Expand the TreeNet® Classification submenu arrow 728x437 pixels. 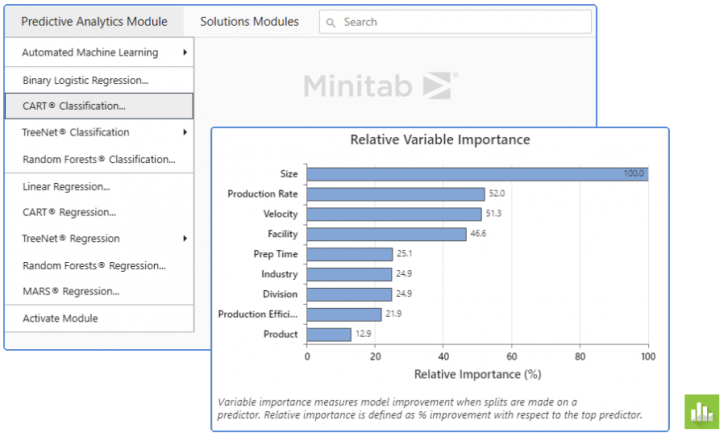(x=185, y=132)
